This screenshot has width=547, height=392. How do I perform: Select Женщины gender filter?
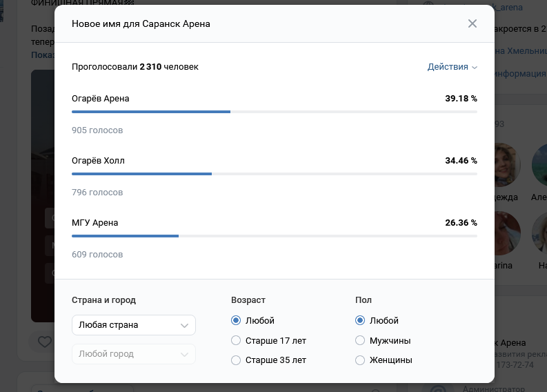[360, 360]
